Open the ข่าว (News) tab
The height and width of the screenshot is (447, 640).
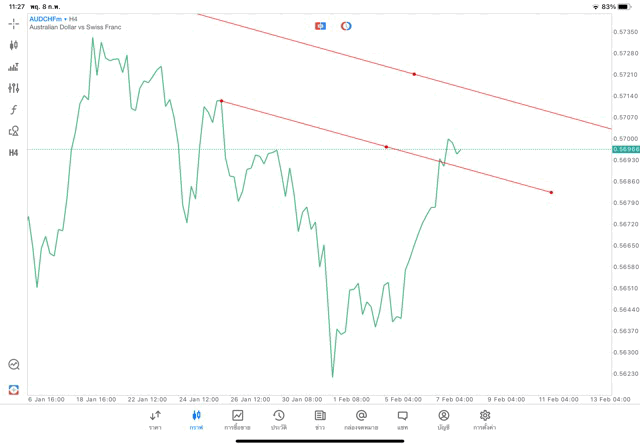coord(319,419)
